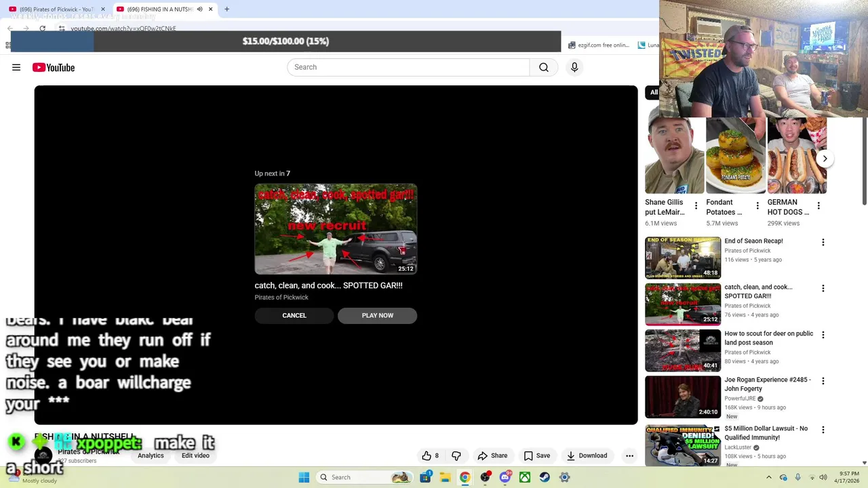Open Chrome from the taskbar
This screenshot has height=488, width=868.
(465, 477)
